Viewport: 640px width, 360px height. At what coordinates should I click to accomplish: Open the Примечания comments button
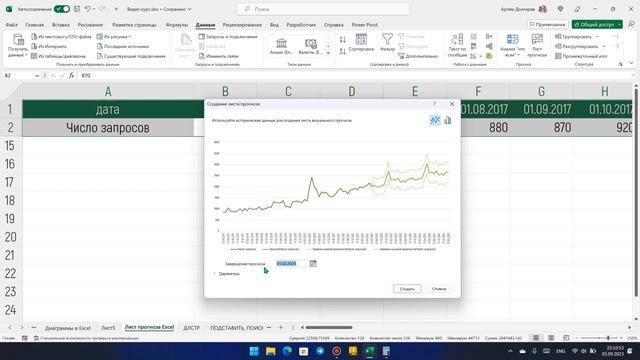point(547,24)
